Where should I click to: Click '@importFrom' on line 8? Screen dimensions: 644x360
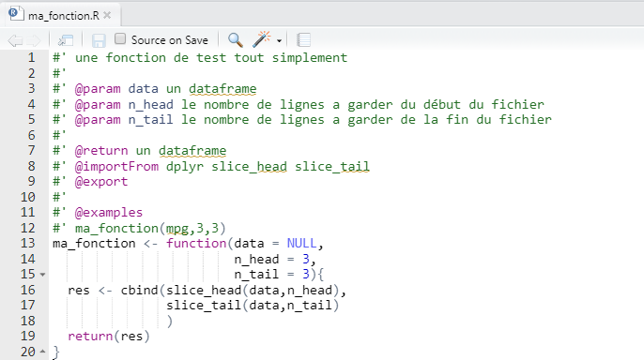(116, 166)
